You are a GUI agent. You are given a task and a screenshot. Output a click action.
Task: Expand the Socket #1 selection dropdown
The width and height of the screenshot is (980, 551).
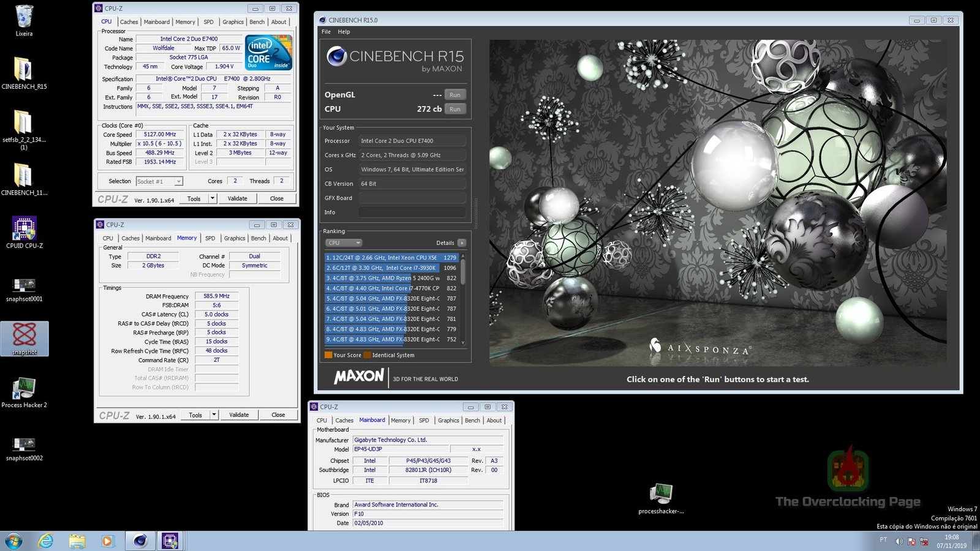(x=178, y=181)
